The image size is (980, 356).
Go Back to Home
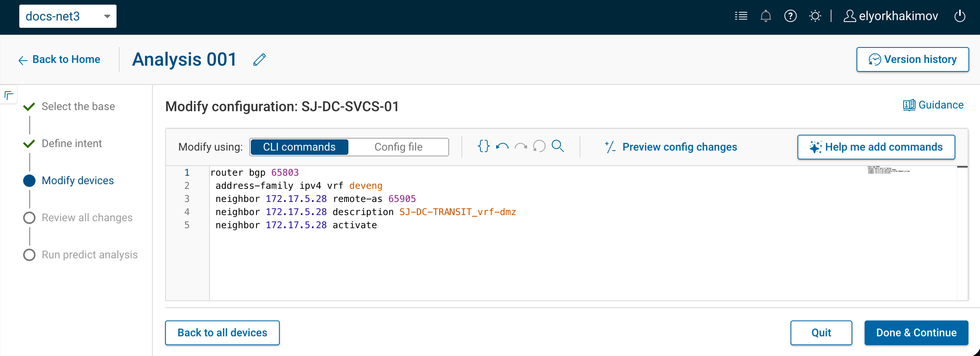59,59
